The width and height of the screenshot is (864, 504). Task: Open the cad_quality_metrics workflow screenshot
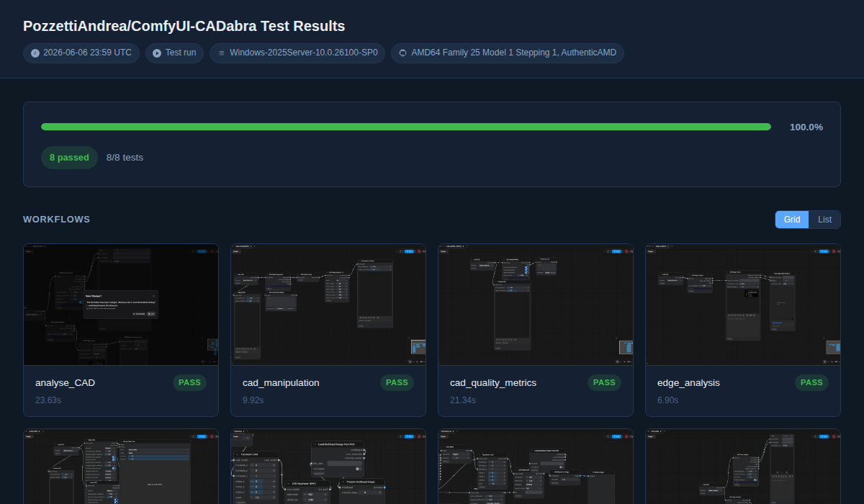[536, 305]
